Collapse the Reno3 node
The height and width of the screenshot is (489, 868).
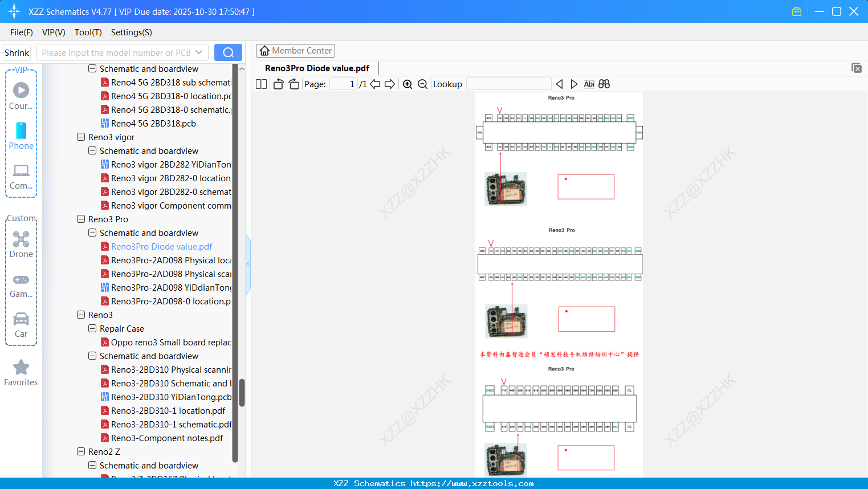tap(81, 315)
